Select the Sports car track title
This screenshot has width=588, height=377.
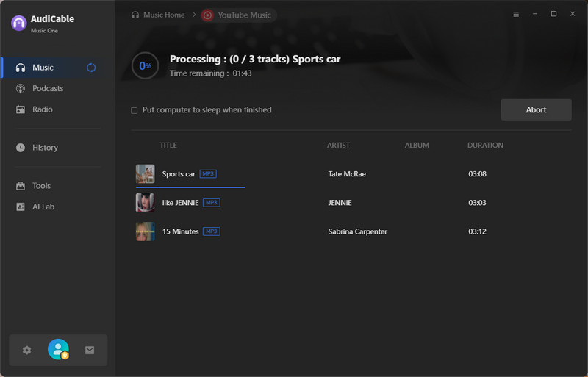(179, 174)
